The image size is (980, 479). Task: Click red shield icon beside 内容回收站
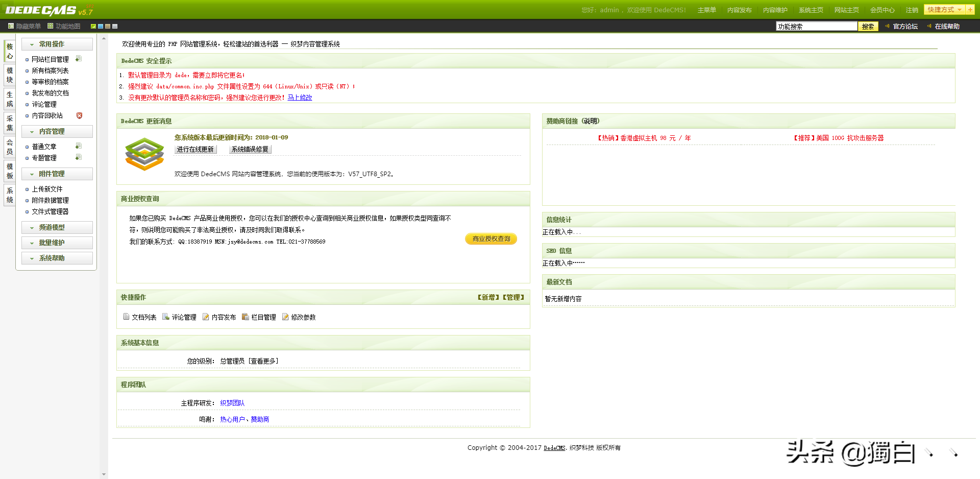point(79,115)
